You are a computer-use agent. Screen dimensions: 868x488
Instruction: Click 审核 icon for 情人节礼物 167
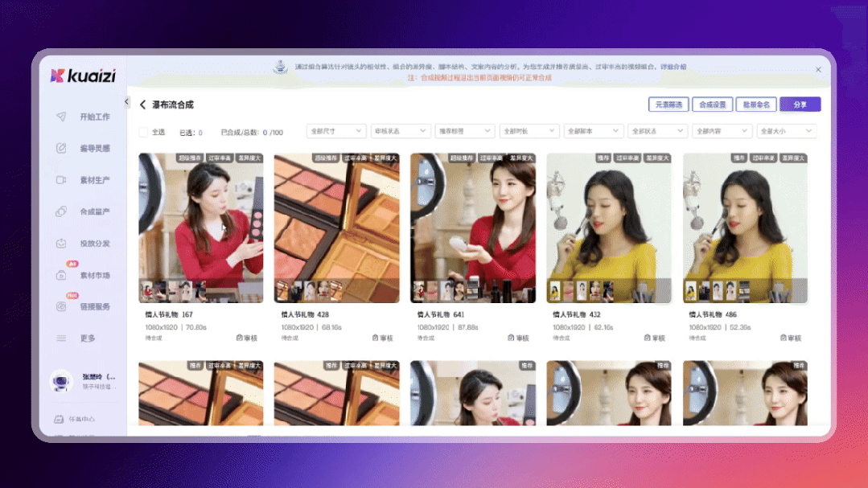[239, 338]
